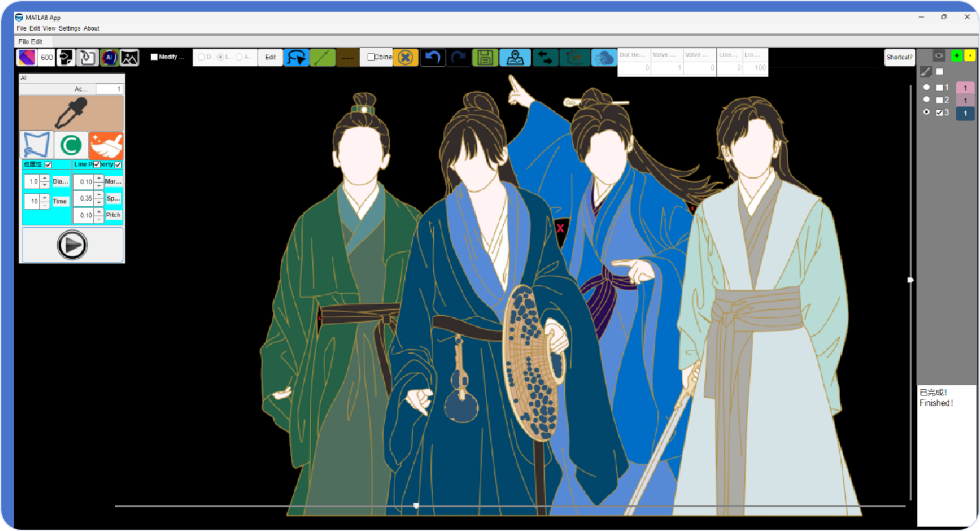The image size is (980, 531).
Task: Select the blue polygon outline tool
Action: pyautogui.click(x=36, y=145)
